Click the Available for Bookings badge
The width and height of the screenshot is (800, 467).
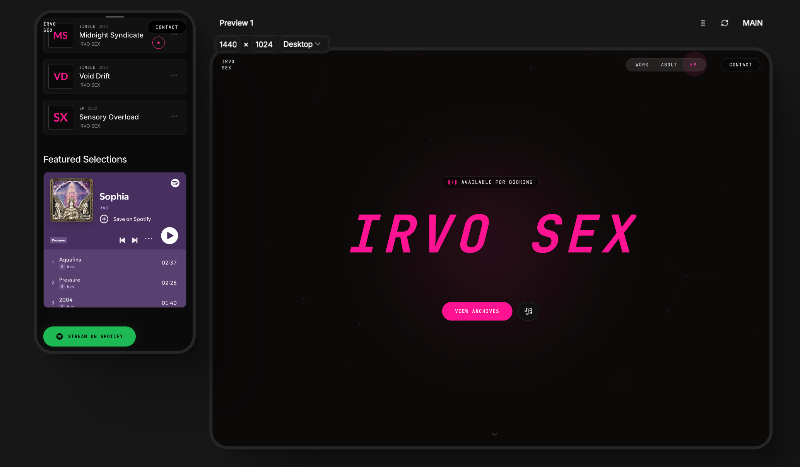pos(490,182)
